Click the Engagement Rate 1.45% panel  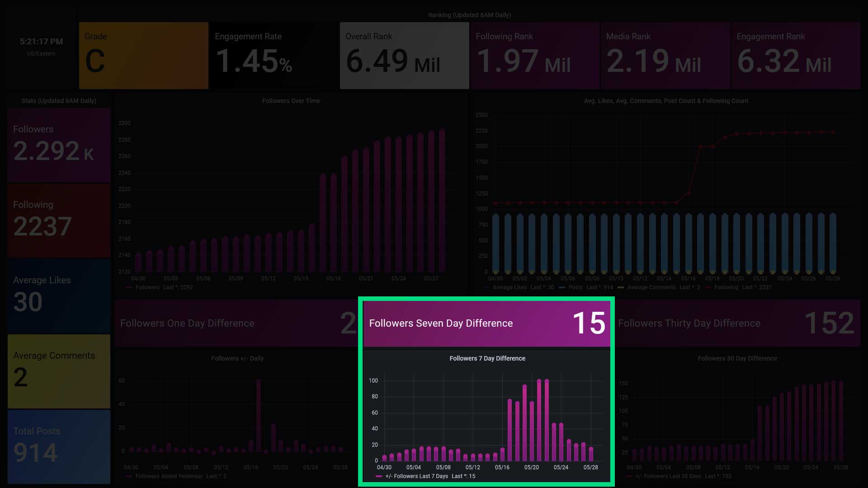point(274,56)
